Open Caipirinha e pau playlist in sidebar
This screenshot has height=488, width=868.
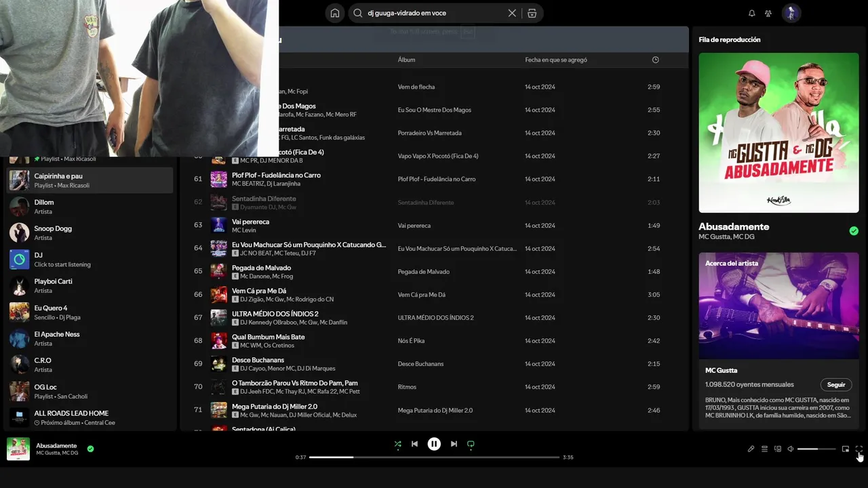pos(90,180)
